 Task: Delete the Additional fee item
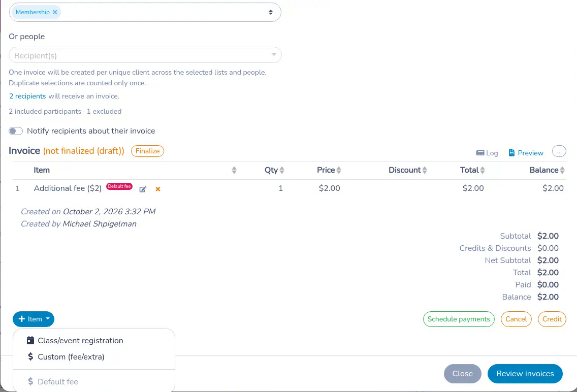click(158, 189)
